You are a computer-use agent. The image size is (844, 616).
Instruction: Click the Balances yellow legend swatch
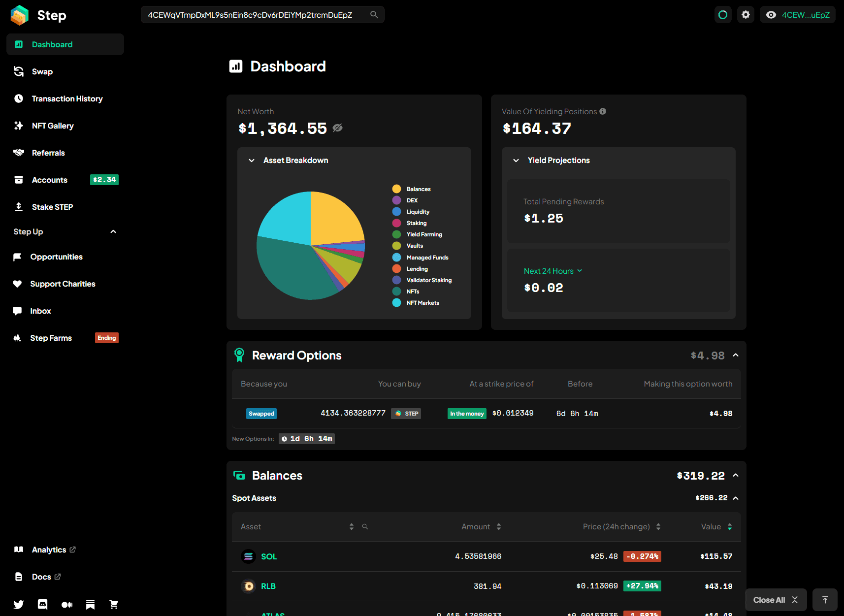click(x=396, y=189)
